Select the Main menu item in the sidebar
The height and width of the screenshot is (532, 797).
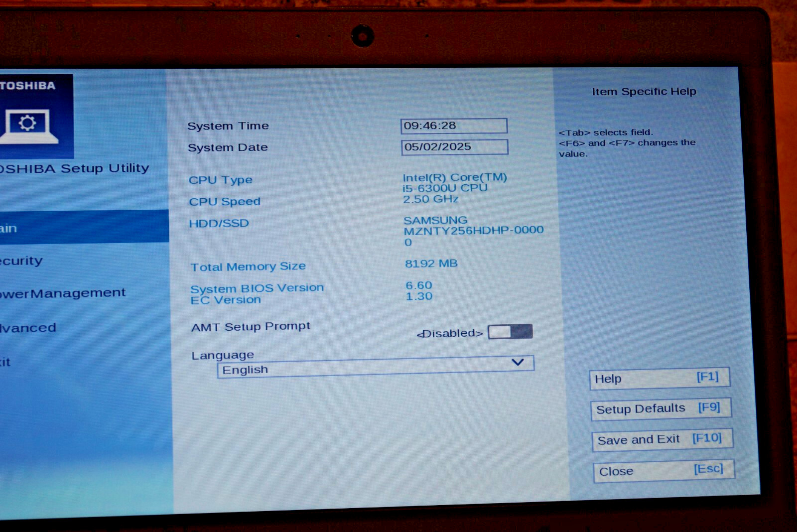[x=84, y=227]
